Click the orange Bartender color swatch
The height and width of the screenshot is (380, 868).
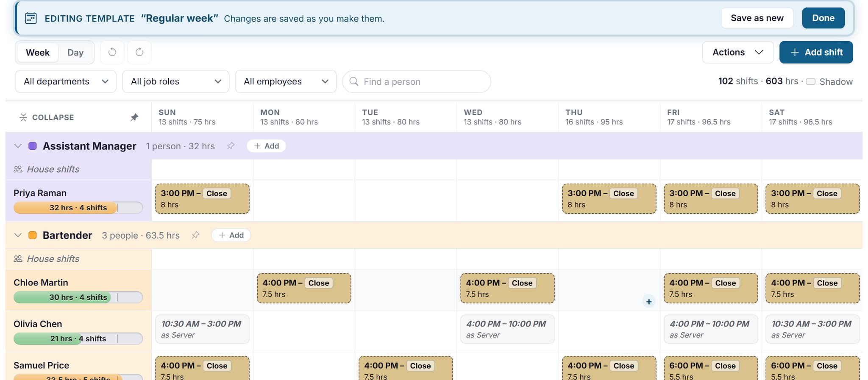[x=33, y=235]
